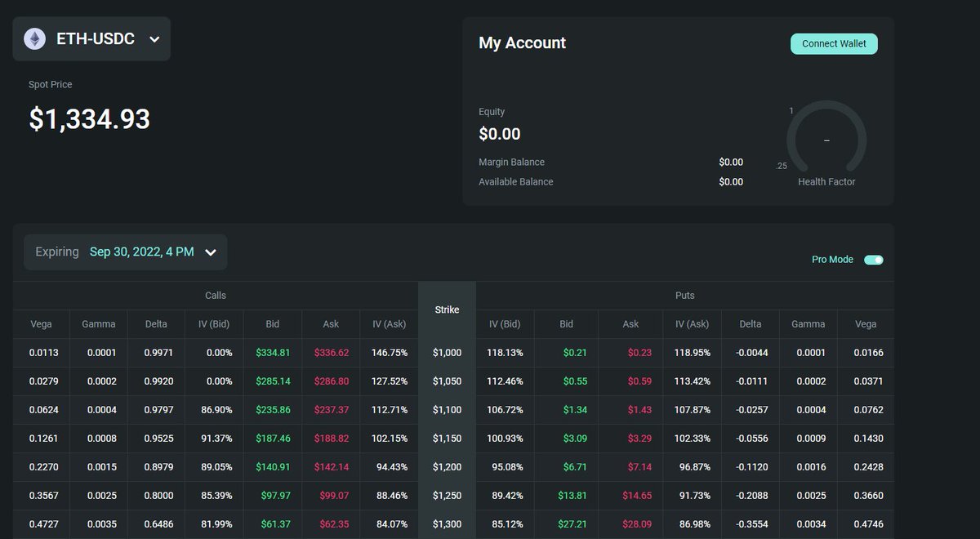Click call IV (Ask) 146.75%

(389, 353)
